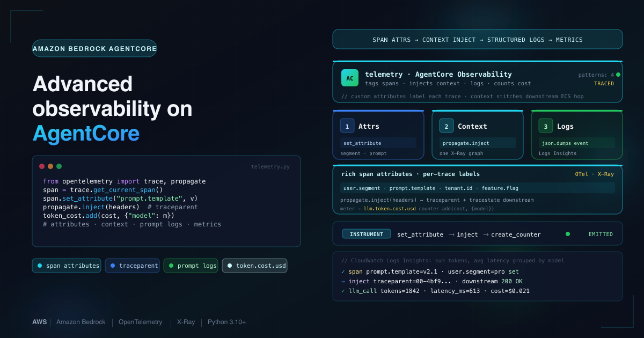Screen dimensions: 644x338
Task: Click the meter llm.token.cost.usd counter line
Action: pyautogui.click(x=417, y=208)
